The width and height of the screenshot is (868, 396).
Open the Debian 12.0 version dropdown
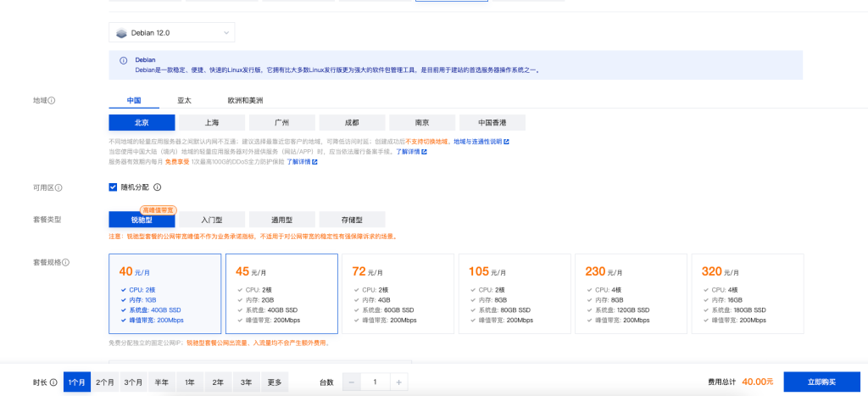coord(171,33)
